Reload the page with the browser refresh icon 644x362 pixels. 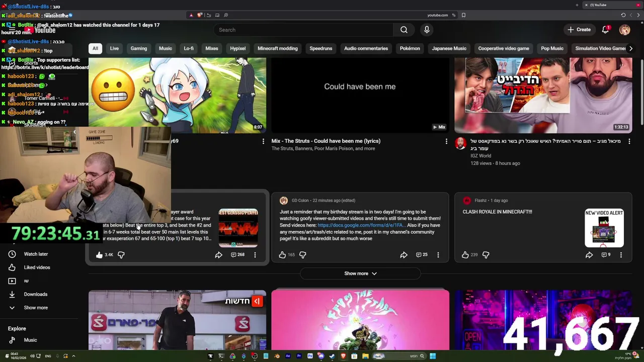pyautogui.click(x=623, y=15)
